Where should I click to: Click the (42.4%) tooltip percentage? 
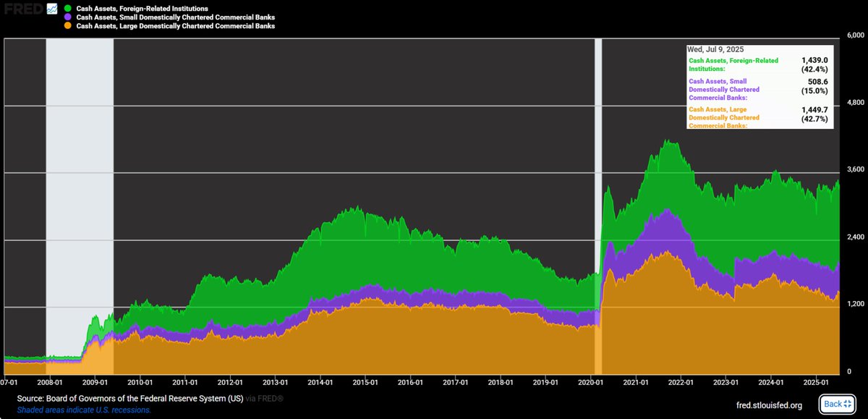814,70
